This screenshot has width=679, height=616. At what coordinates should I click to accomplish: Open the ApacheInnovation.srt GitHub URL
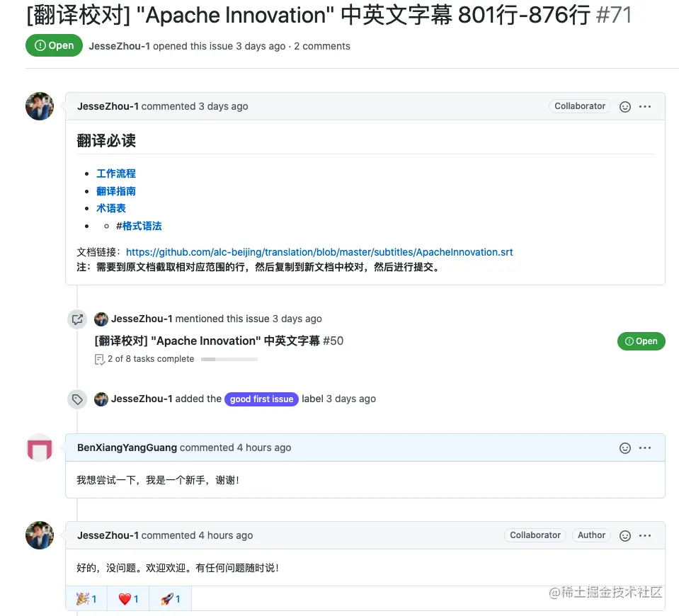click(319, 252)
